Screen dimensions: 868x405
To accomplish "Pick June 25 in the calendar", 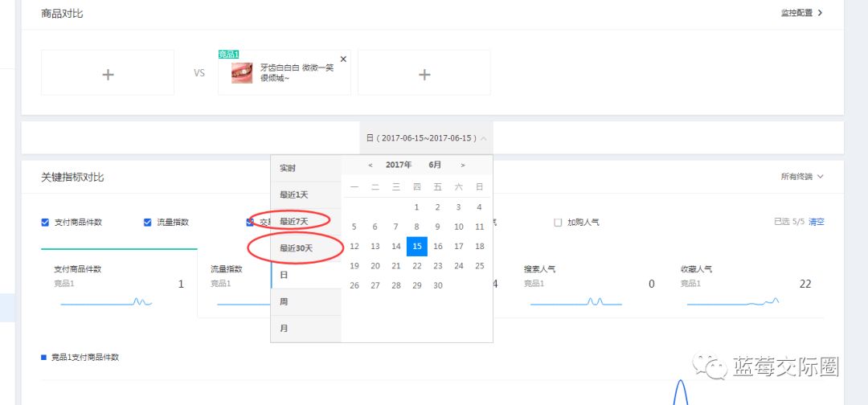I will [479, 266].
